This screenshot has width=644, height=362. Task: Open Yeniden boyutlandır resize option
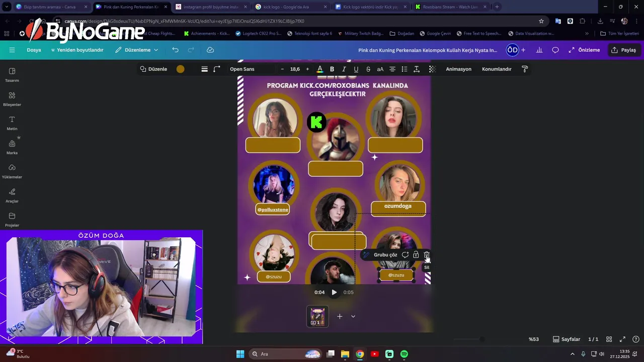point(77,50)
